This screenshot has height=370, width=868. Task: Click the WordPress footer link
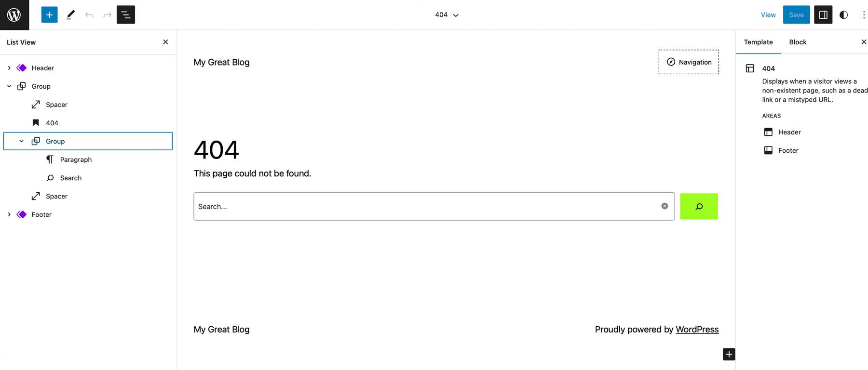[697, 329]
